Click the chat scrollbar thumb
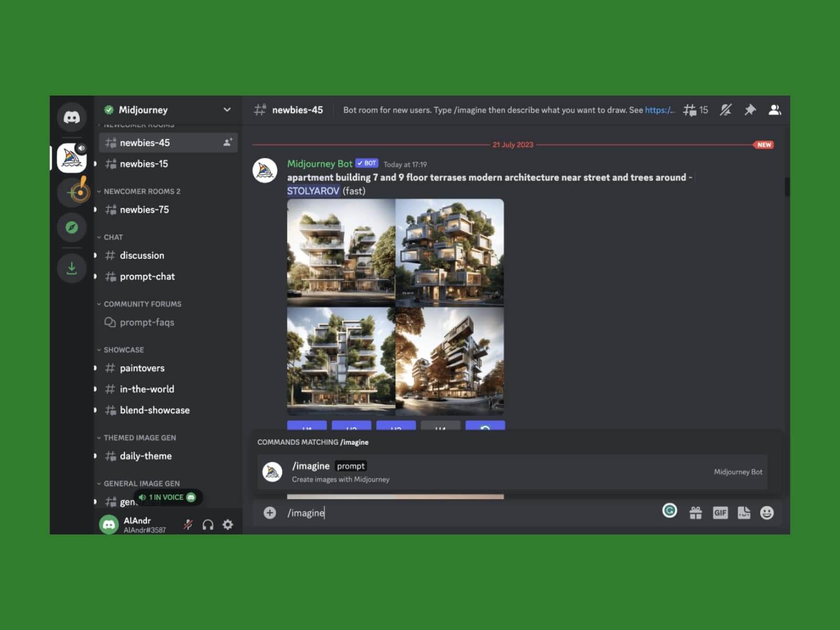 tap(787, 187)
